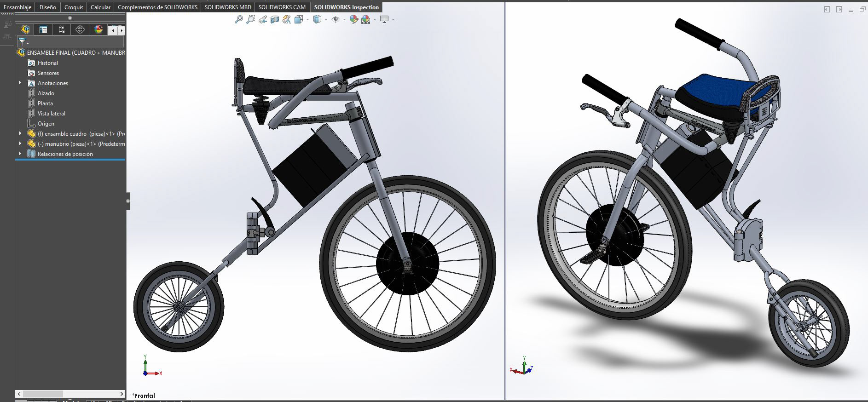Viewport: 868px width, 402px height.
Task: Open the PropertyManager tab icon
Action: 43,29
